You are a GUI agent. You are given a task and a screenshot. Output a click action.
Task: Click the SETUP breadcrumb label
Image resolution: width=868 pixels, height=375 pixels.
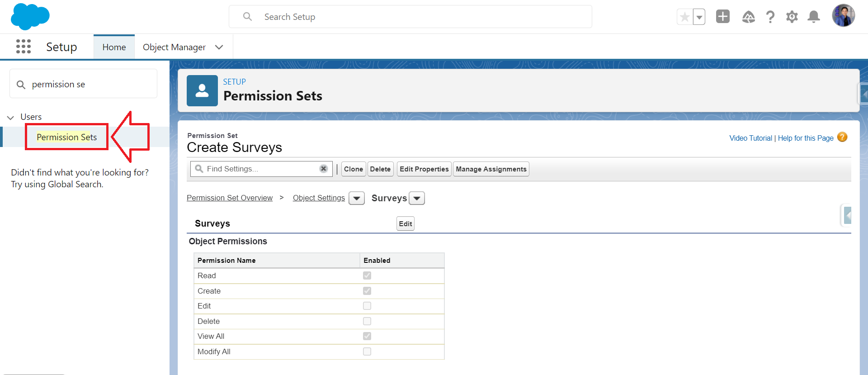[234, 82]
